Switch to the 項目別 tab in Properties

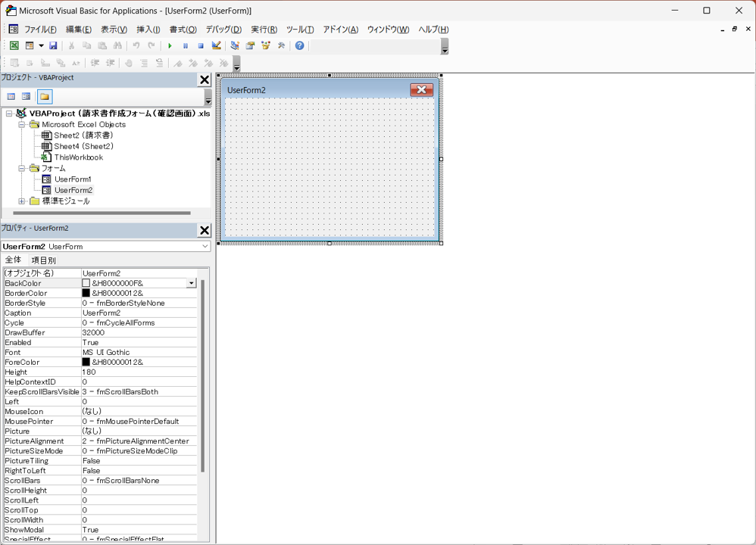click(x=43, y=260)
